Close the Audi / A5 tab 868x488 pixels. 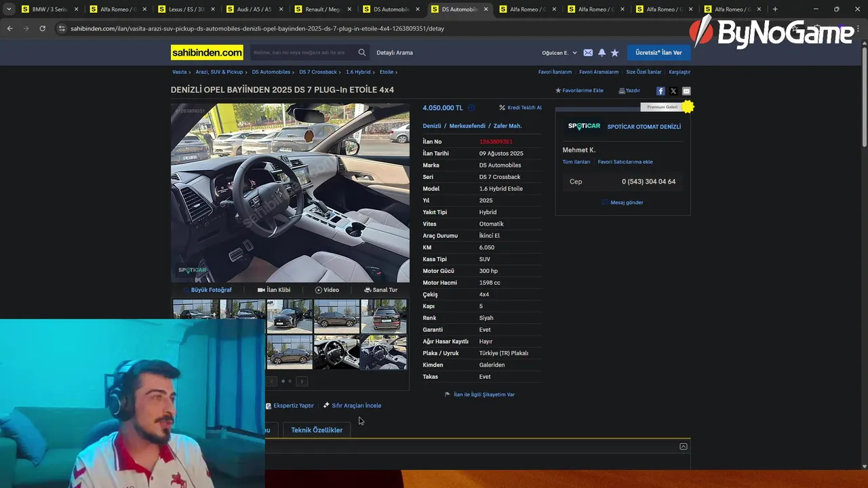281,9
